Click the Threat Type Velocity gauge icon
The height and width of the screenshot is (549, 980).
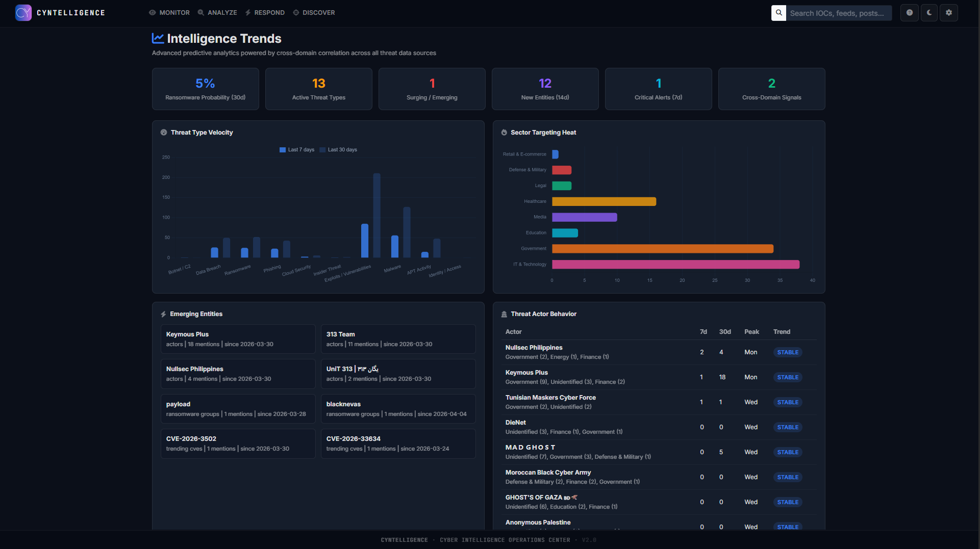[x=164, y=133]
